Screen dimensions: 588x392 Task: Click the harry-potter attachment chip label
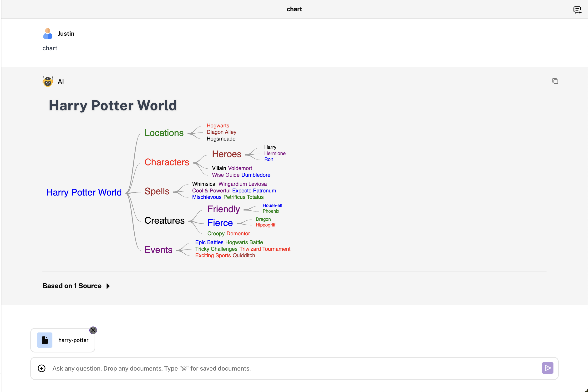click(73, 340)
